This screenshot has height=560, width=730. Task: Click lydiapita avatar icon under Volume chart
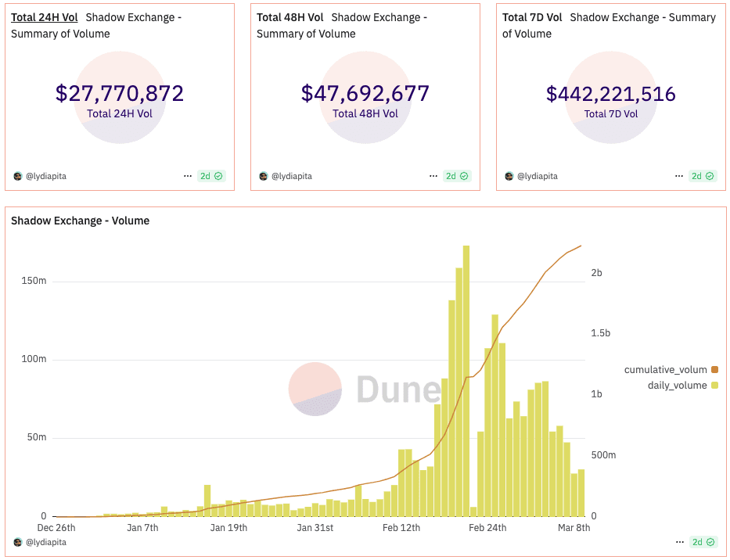tap(18, 542)
